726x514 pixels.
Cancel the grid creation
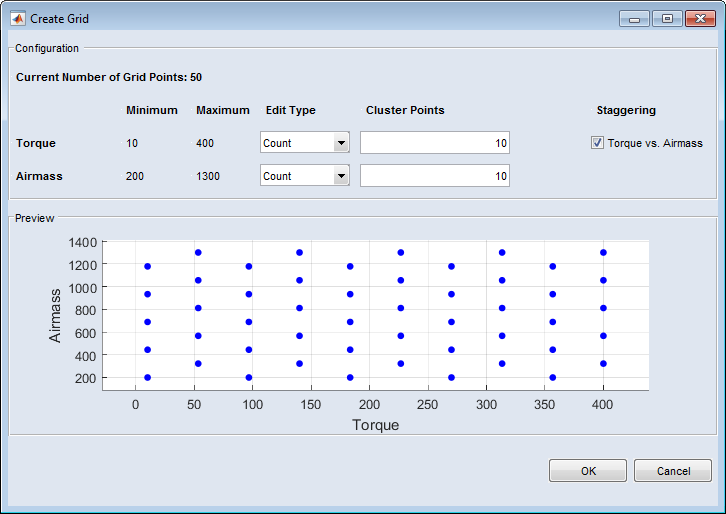[x=673, y=471]
